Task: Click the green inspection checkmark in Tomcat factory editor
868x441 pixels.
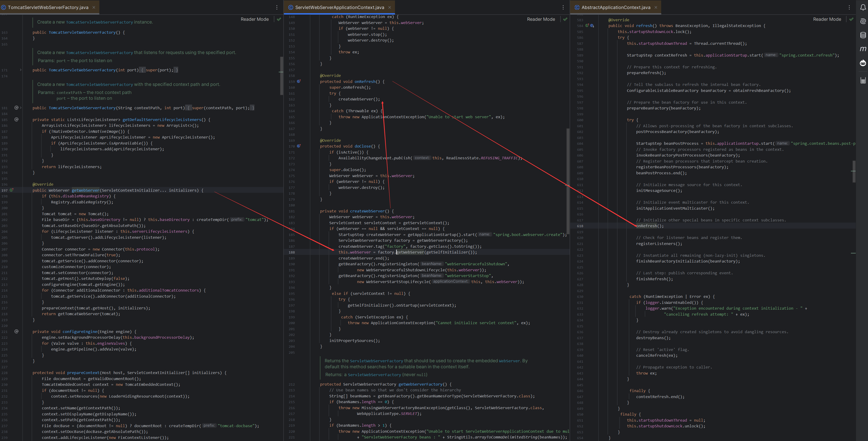Action: [279, 19]
